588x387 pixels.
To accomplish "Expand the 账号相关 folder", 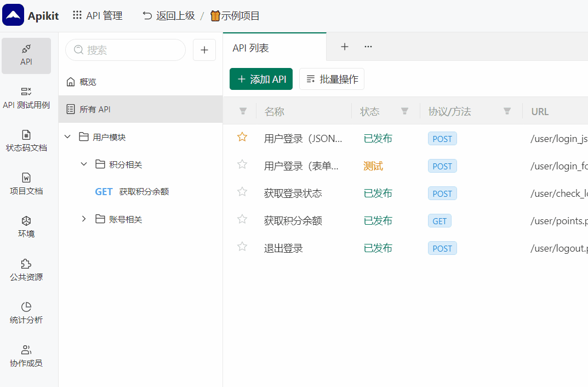I will [x=84, y=218].
